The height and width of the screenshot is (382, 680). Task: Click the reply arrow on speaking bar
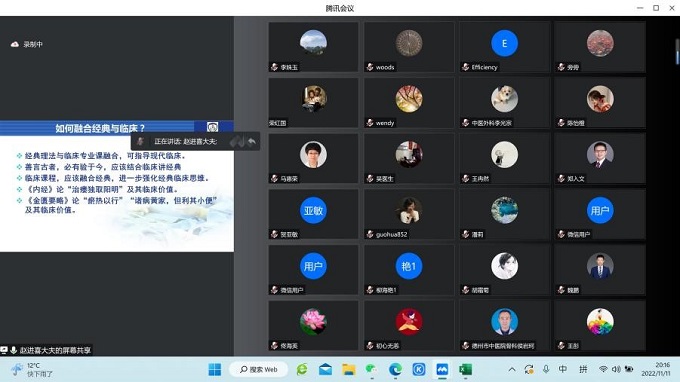click(x=252, y=141)
